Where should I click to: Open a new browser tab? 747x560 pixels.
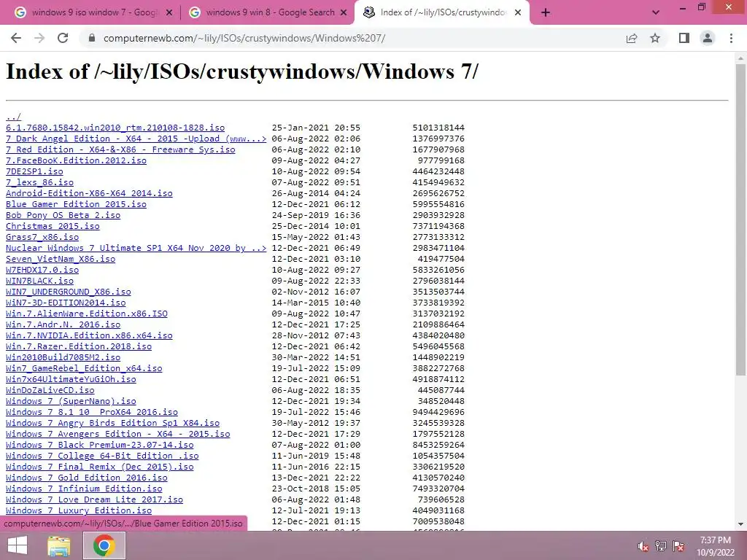click(x=546, y=13)
